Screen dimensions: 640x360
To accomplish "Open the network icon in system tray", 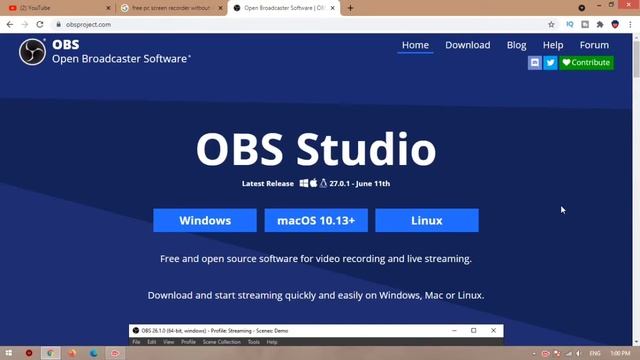I will [568, 353].
